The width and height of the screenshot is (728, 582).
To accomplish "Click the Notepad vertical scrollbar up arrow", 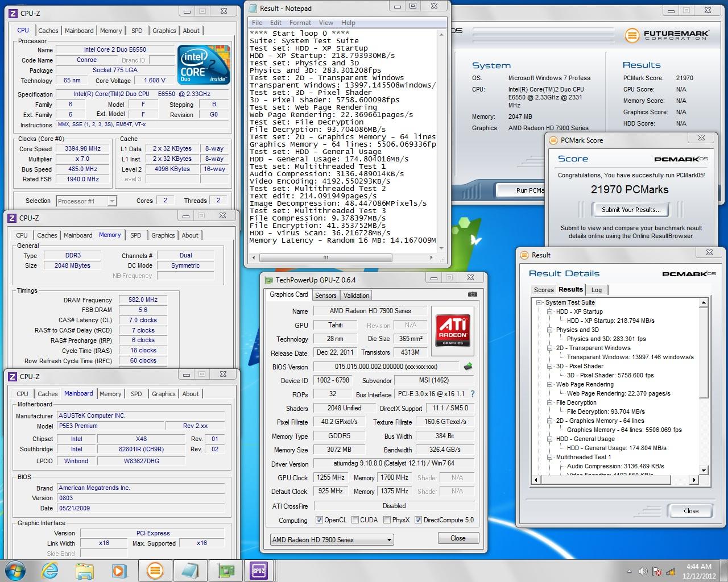I will click(x=441, y=34).
